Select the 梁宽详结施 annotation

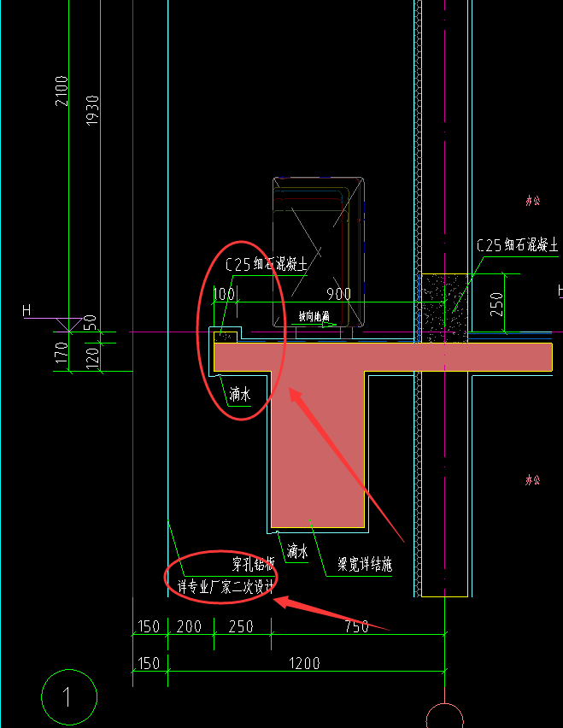[365, 565]
